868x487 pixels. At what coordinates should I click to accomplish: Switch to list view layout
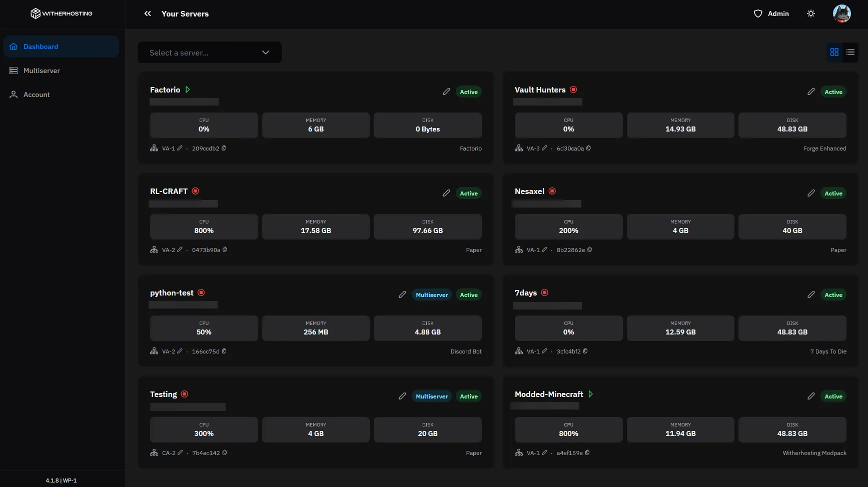(850, 52)
